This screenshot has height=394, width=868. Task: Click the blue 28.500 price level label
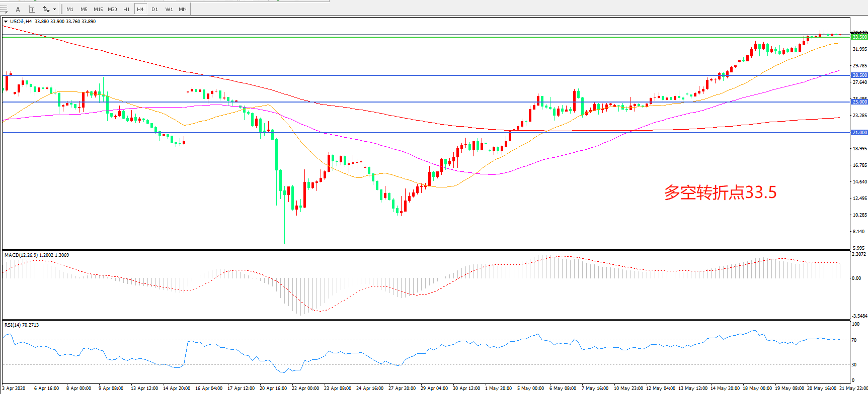[x=859, y=75]
